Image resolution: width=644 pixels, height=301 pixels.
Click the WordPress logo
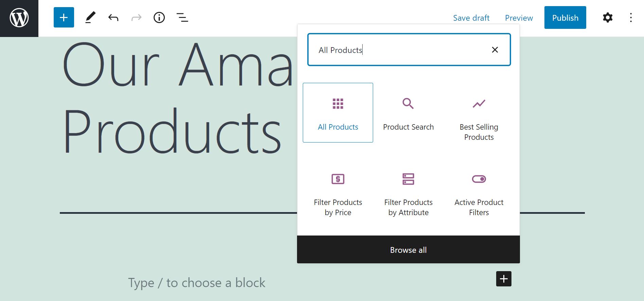pos(19,17)
